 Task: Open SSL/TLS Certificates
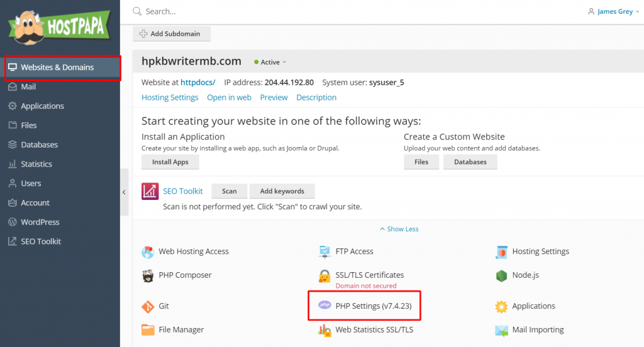[370, 275]
